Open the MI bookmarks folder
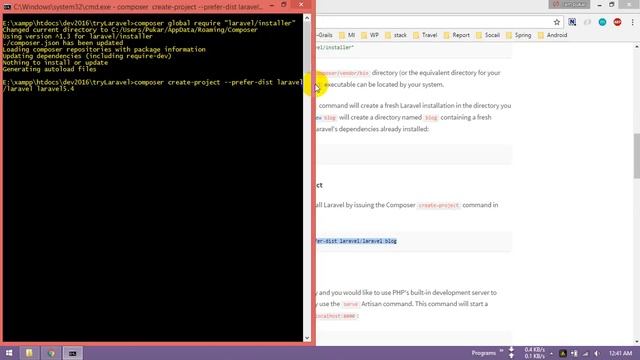 (x=347, y=35)
